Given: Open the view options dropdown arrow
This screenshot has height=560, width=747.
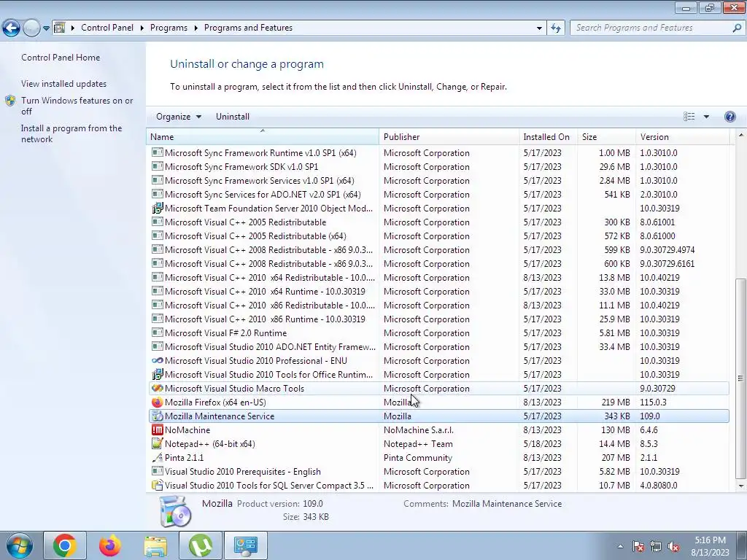Looking at the screenshot, I should pos(706,117).
